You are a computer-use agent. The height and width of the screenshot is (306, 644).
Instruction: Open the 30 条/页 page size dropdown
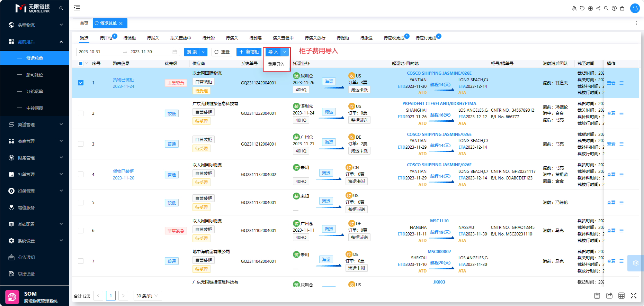coord(147,296)
